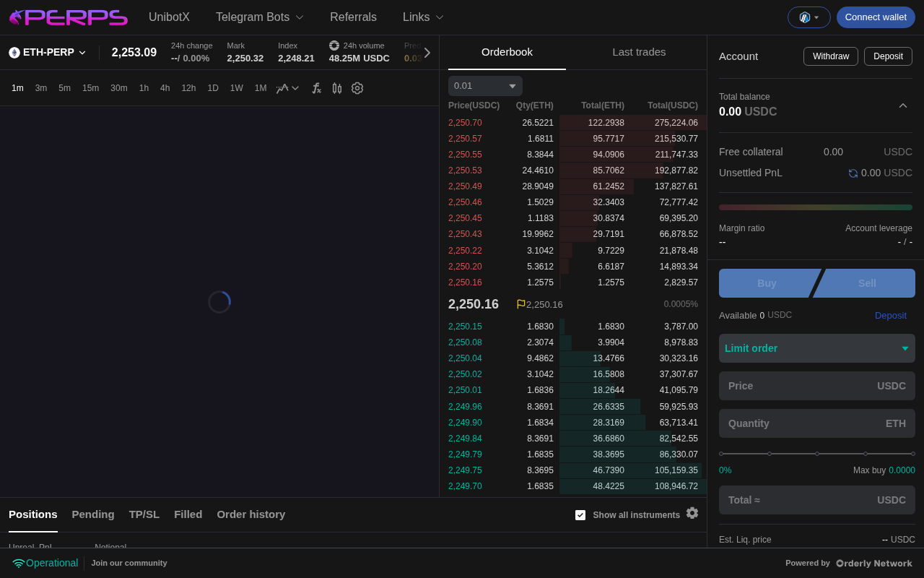The height and width of the screenshot is (578, 924).
Task: Refresh the Unsettled PnL settle icon
Action: pos(853,173)
